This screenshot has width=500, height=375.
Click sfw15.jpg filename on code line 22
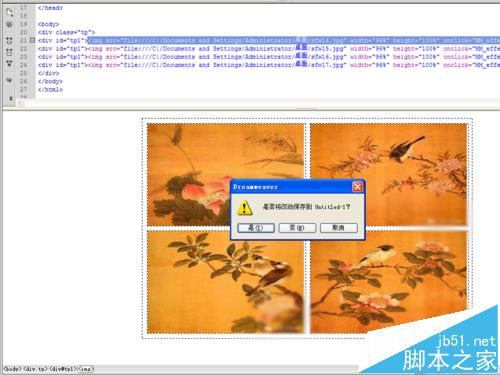(328, 49)
